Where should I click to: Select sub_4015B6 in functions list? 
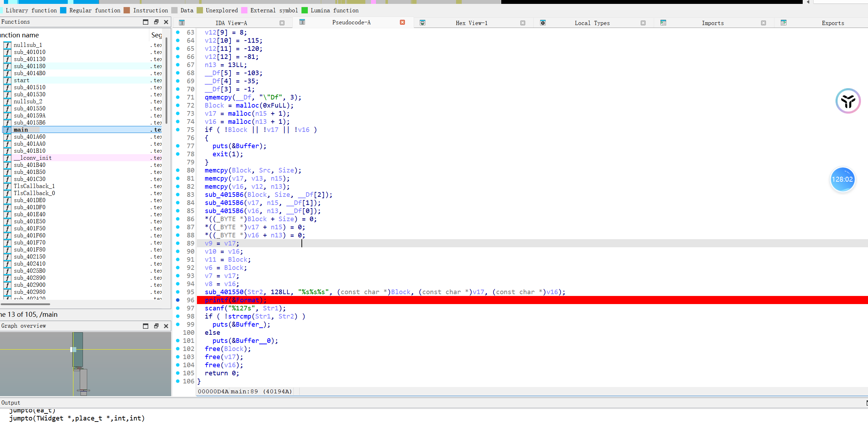(x=30, y=123)
